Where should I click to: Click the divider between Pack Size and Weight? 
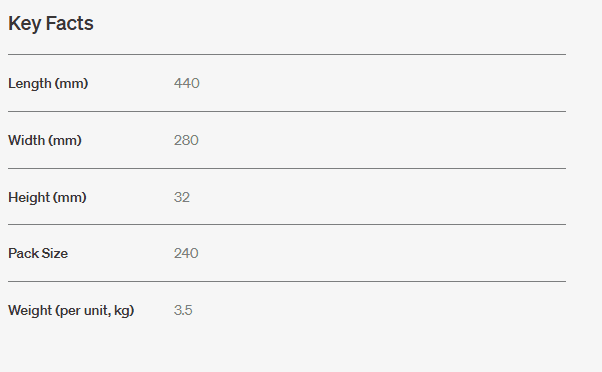pyautogui.click(x=287, y=281)
